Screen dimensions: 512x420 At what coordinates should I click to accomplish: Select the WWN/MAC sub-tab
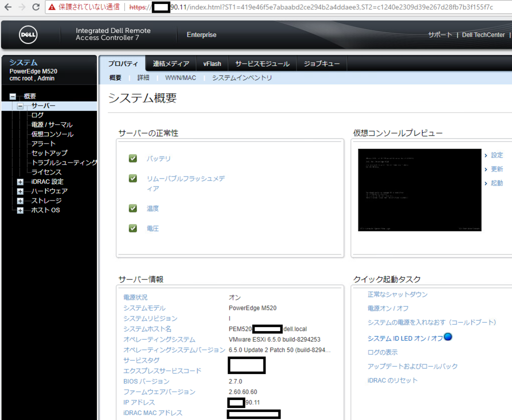point(180,77)
